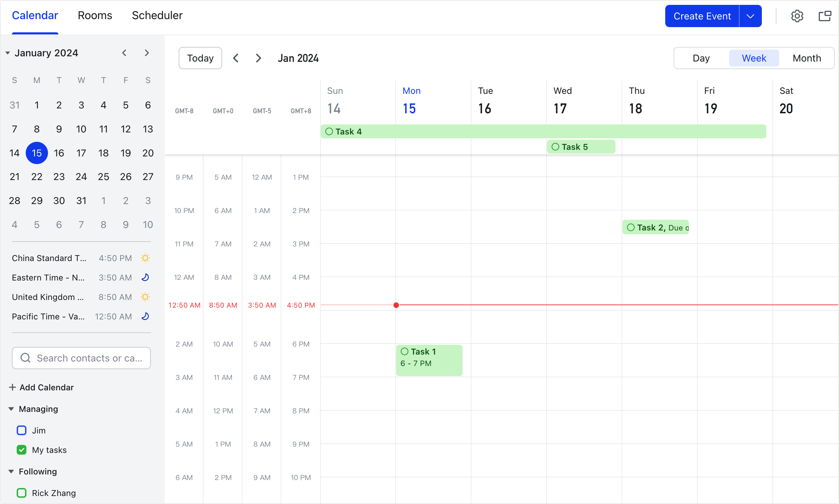Disable the My tasks checkbox
This screenshot has height=504, width=839.
[x=22, y=450]
